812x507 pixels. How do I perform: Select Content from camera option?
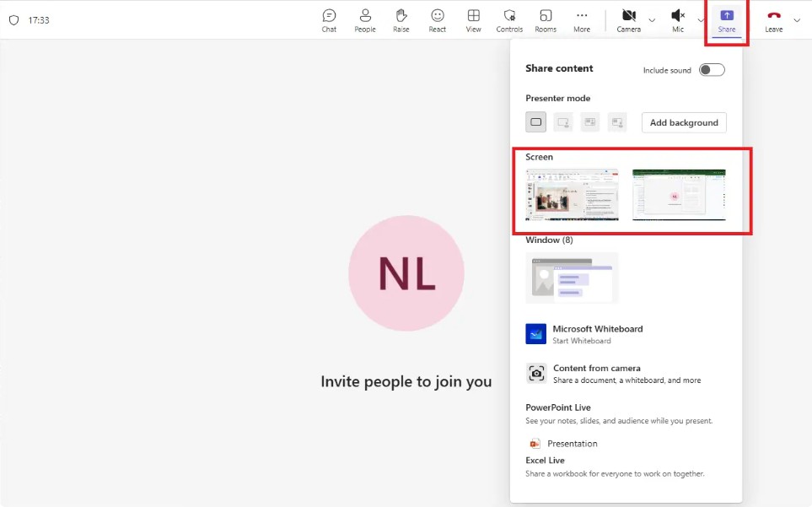597,374
